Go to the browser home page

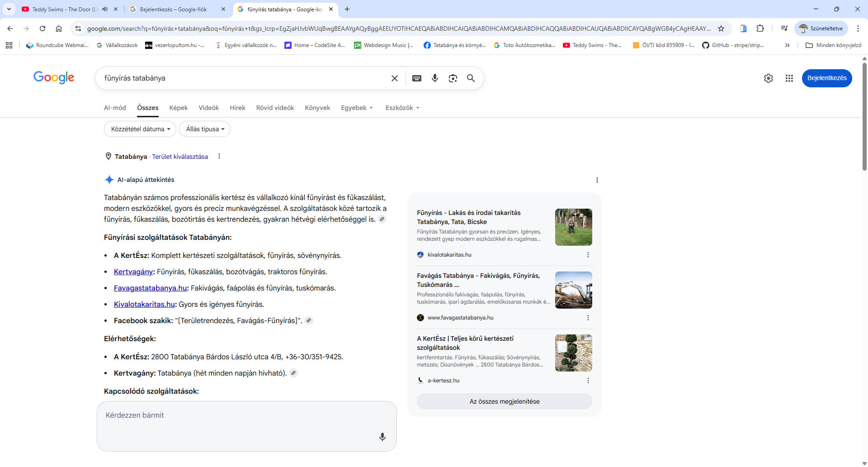pyautogui.click(x=59, y=29)
